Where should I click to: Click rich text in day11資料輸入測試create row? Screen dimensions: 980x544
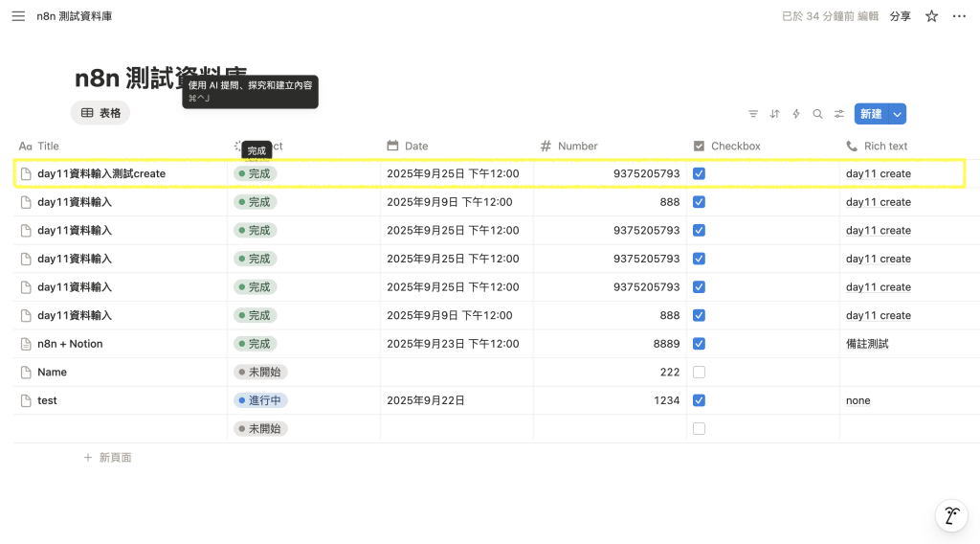tap(879, 173)
